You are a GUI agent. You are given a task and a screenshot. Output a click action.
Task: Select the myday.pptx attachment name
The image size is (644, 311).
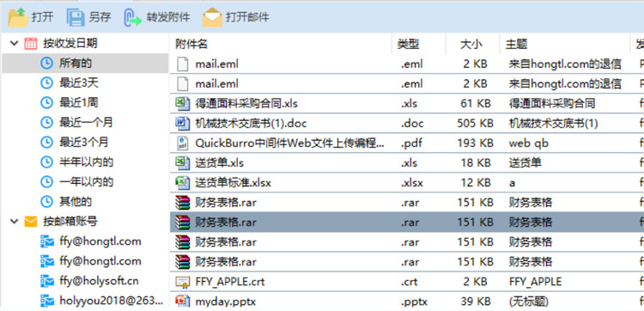[226, 302]
